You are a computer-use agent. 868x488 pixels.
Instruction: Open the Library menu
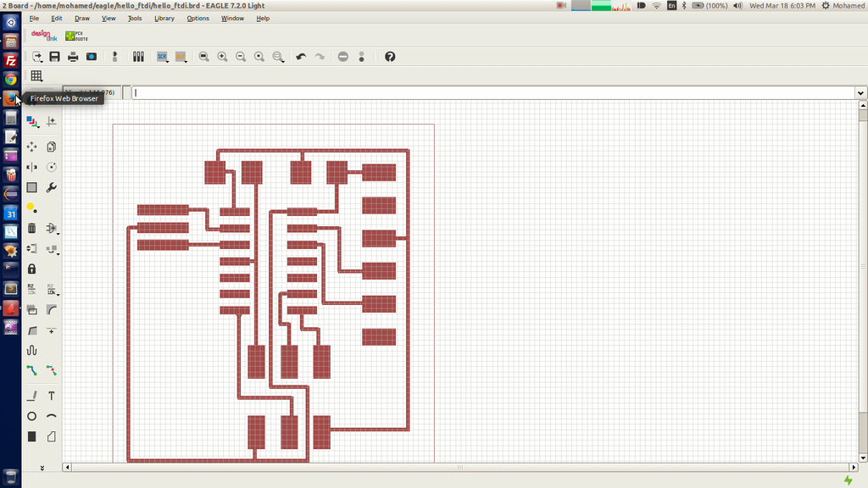164,19
